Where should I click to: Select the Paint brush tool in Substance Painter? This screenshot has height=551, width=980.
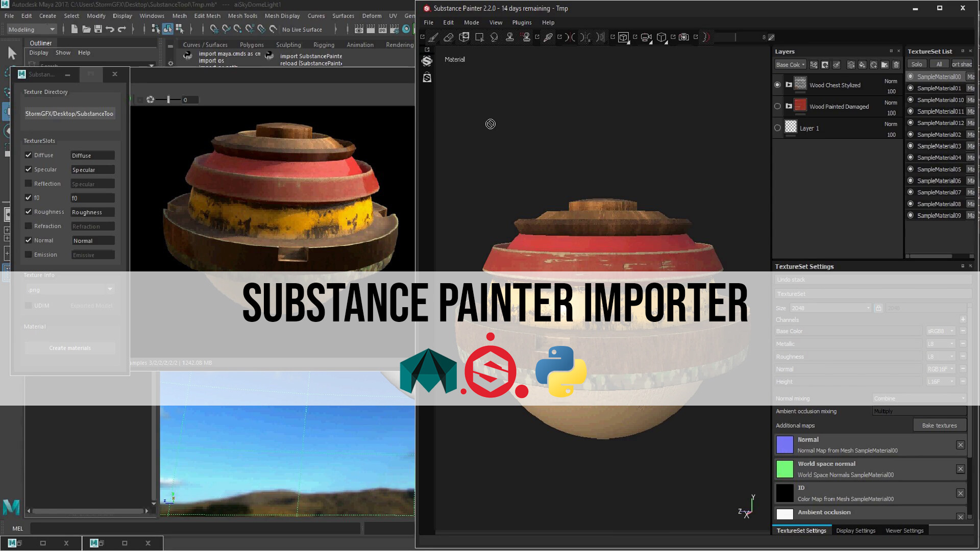pos(433,37)
